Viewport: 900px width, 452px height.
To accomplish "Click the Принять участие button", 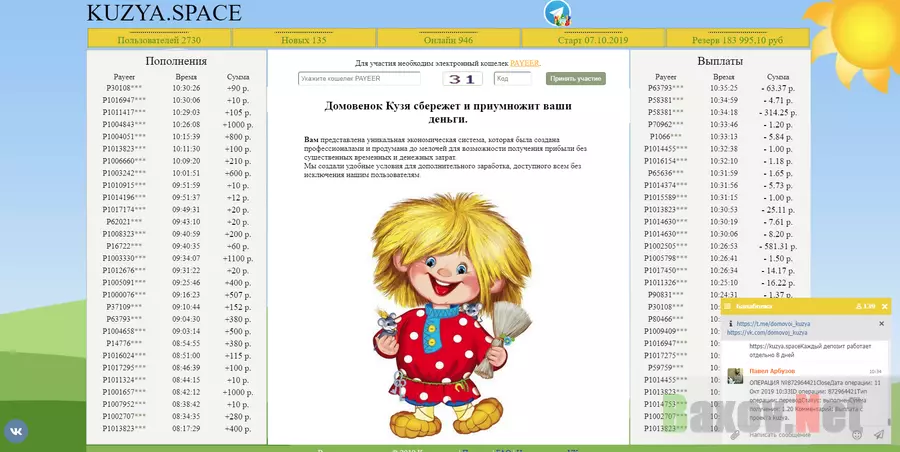I will pyautogui.click(x=576, y=79).
